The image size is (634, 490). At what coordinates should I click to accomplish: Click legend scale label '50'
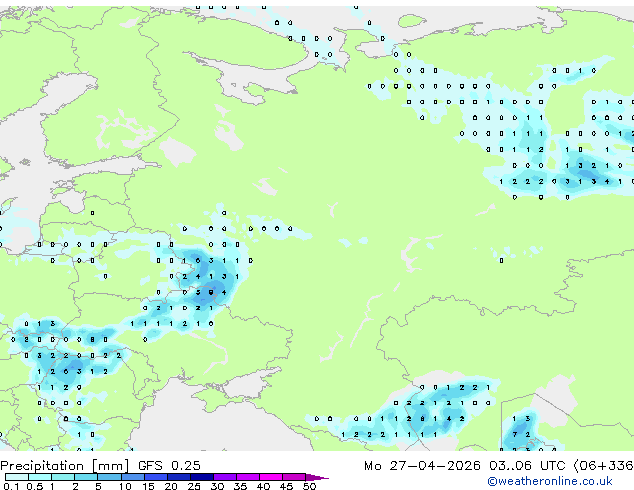[x=309, y=486]
